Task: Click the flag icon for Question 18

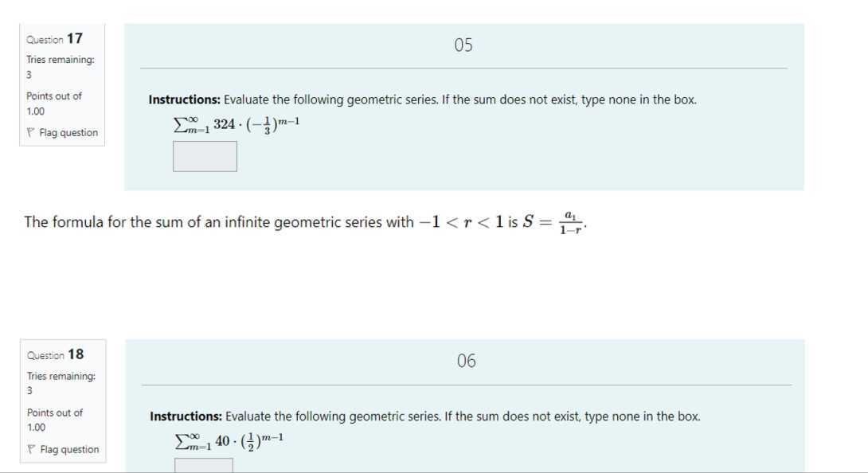Action: [31, 450]
